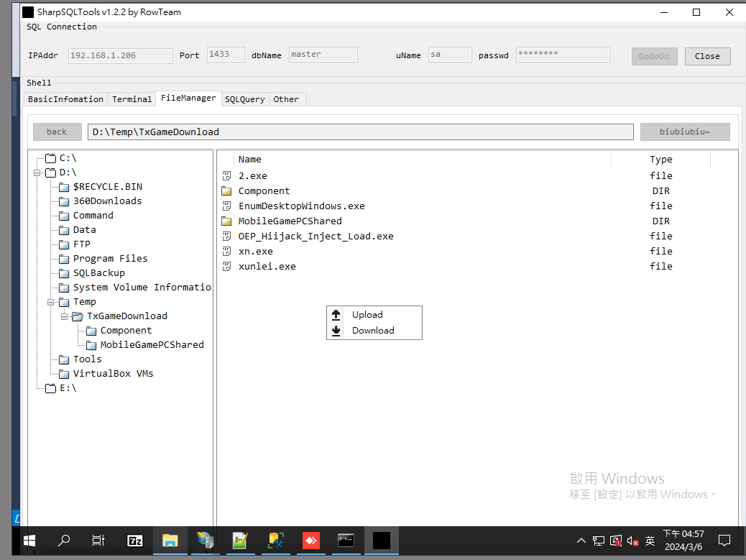Open File Explorer from the taskbar
Viewport: 746px width, 560px height.
point(170,541)
